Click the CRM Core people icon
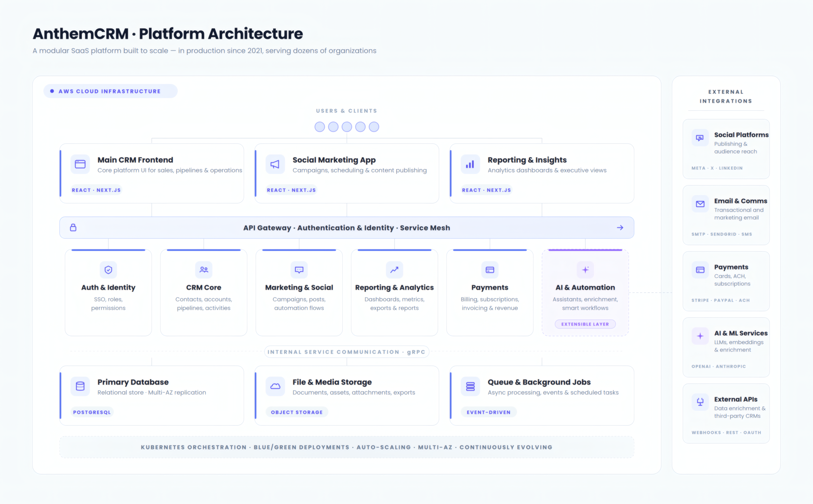The image size is (813, 504). pyautogui.click(x=204, y=270)
